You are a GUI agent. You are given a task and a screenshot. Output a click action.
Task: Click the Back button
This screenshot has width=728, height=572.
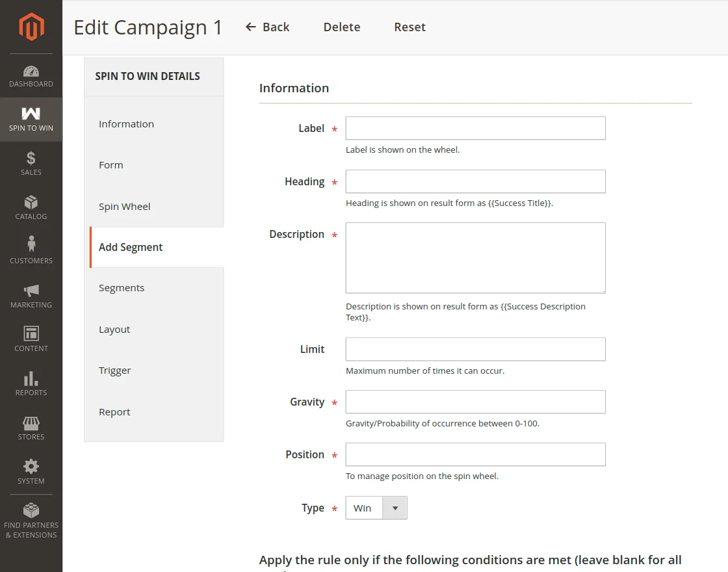tap(268, 27)
